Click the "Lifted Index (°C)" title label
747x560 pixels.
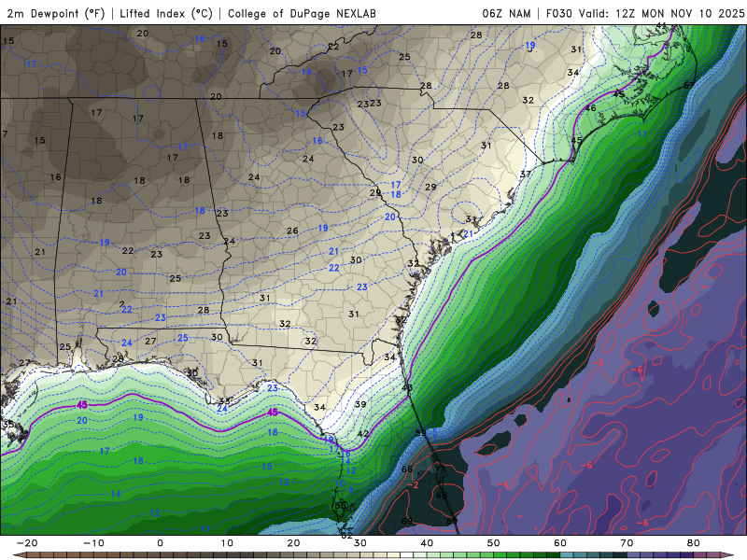click(166, 13)
